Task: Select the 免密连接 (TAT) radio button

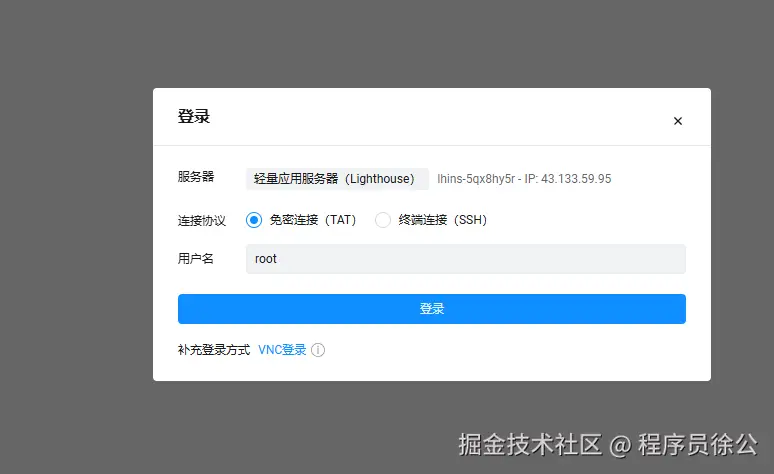Action: pos(254,220)
